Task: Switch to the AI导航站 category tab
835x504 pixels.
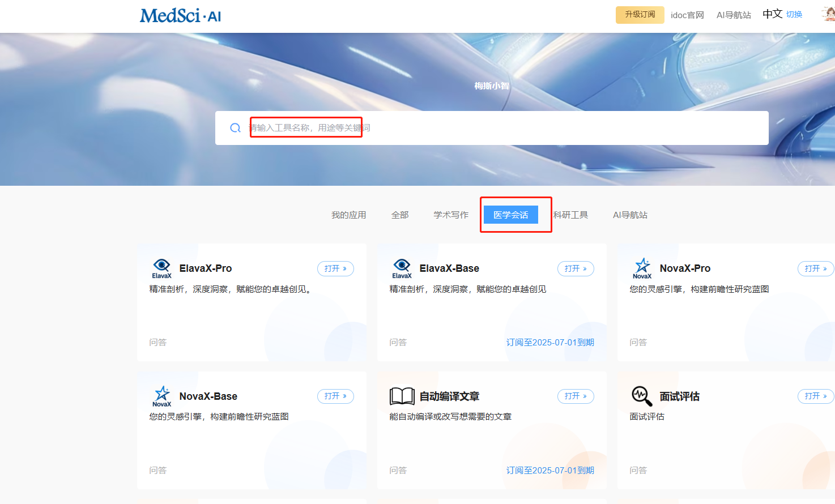Action: tap(630, 215)
